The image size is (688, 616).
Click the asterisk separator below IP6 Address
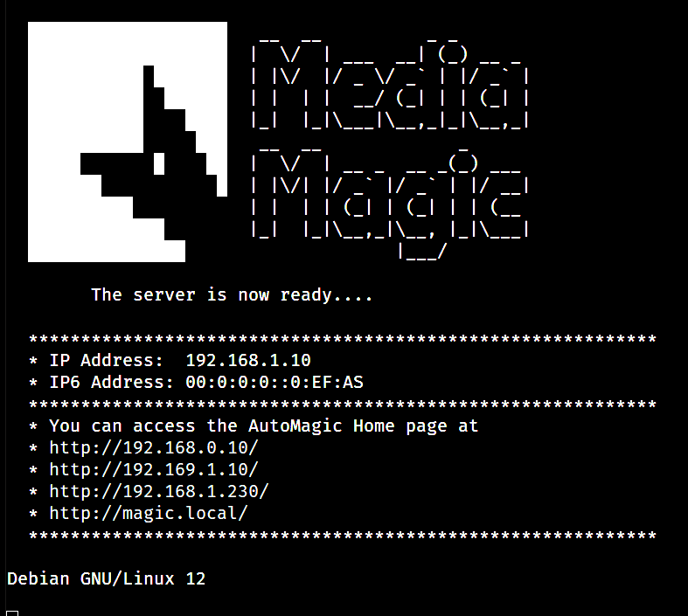[343, 405]
